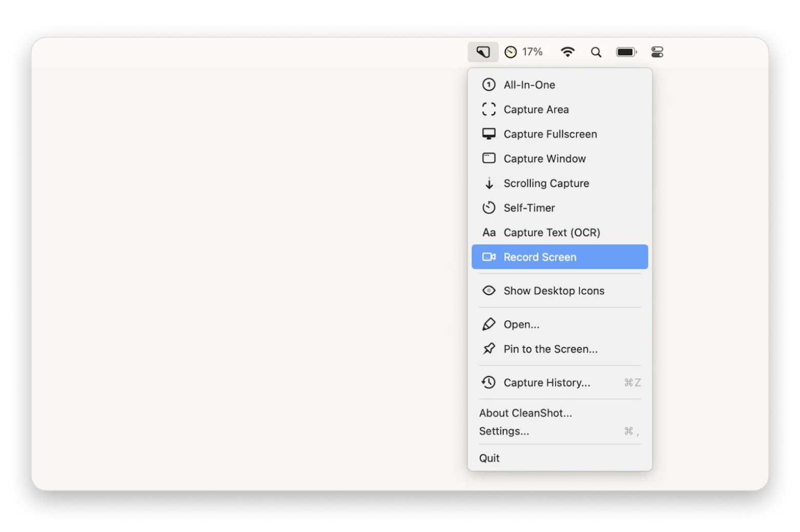Select Capture Fullscreen menu item
The image size is (800, 532).
tap(559, 134)
